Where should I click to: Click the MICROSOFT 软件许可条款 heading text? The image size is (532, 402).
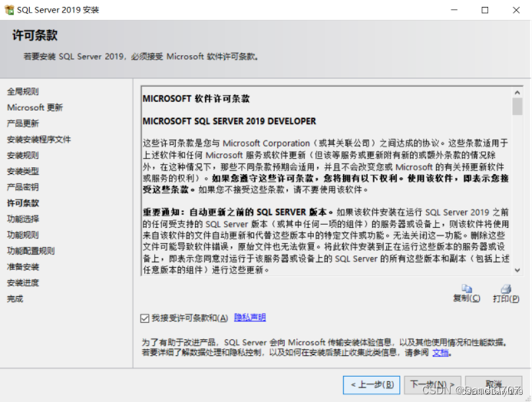[196, 99]
